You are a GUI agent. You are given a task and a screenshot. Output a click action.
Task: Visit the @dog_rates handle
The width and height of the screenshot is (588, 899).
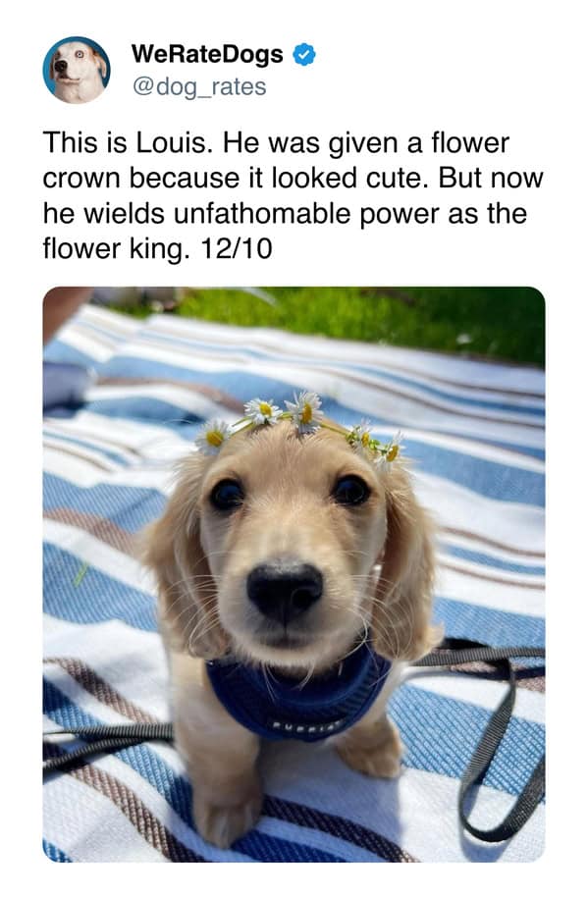(x=199, y=86)
